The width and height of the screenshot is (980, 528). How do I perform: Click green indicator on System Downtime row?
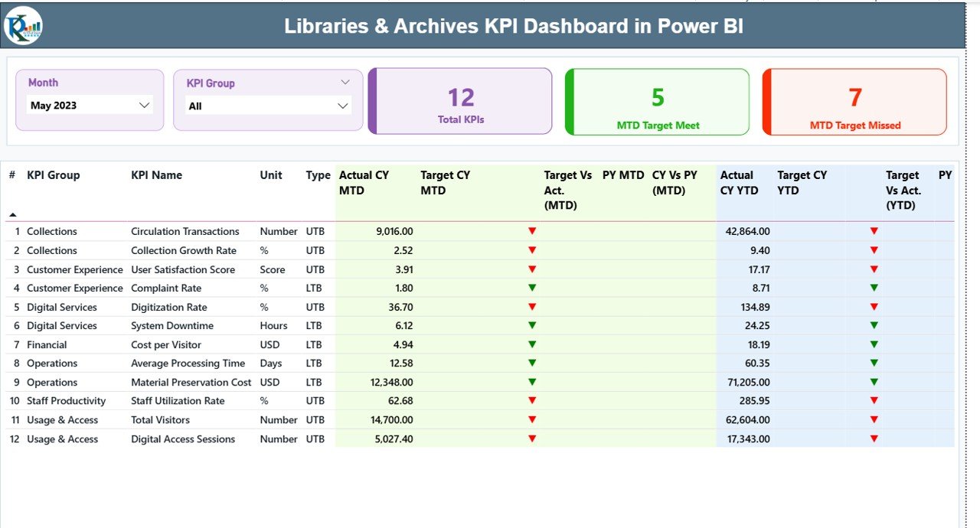(x=532, y=325)
